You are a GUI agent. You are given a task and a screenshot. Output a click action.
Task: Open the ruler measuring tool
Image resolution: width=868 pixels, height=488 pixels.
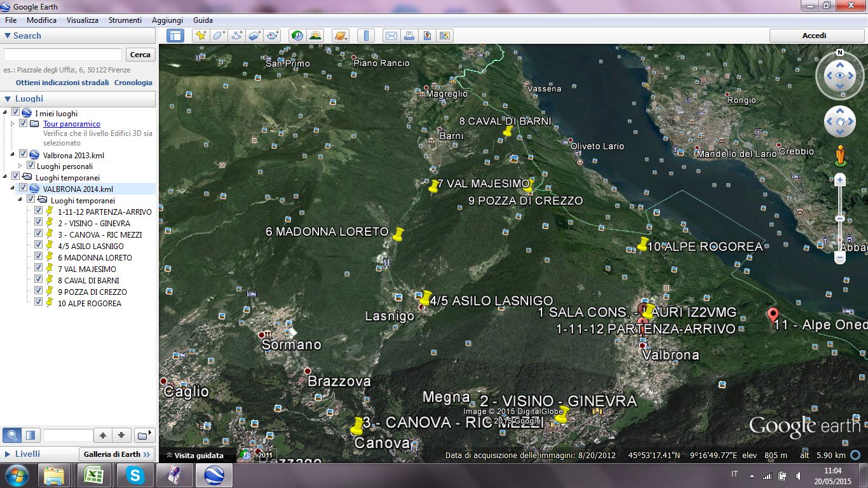365,36
